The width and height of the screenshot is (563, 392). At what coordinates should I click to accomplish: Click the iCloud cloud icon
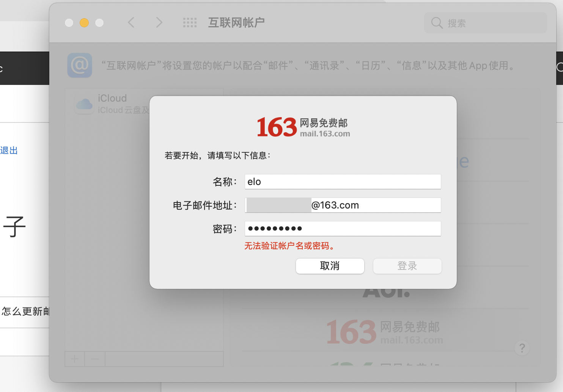click(x=84, y=104)
